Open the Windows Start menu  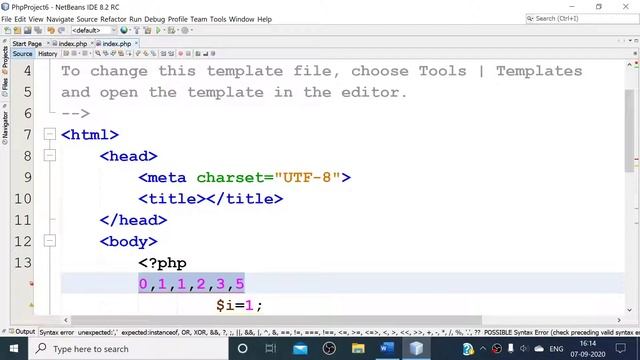(13, 349)
